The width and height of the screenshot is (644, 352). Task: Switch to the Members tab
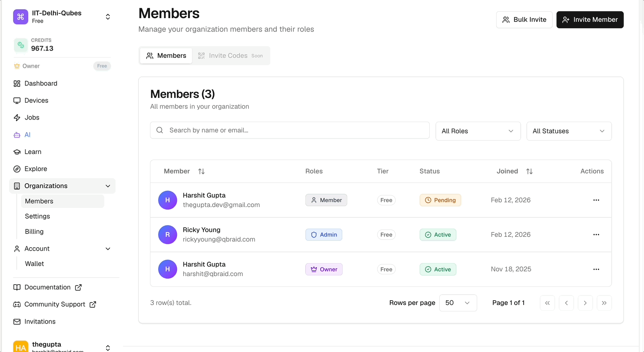[166, 56]
